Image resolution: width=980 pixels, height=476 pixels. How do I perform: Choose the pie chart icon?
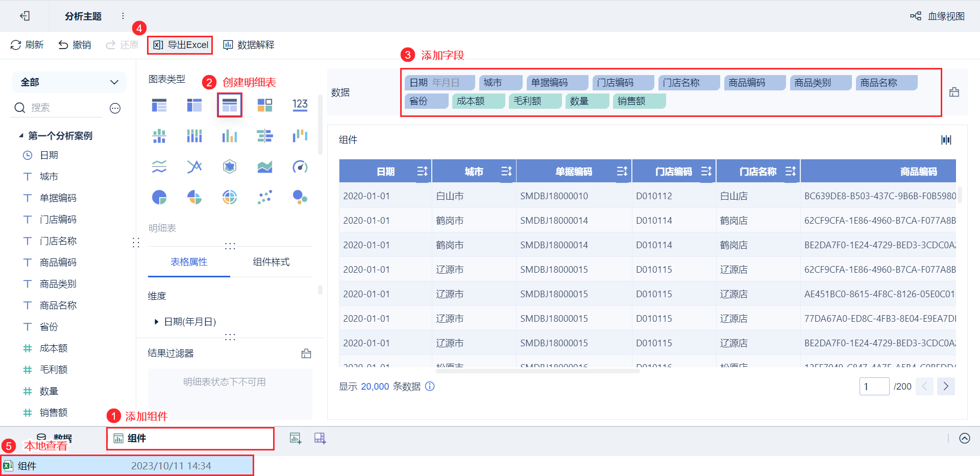click(159, 197)
